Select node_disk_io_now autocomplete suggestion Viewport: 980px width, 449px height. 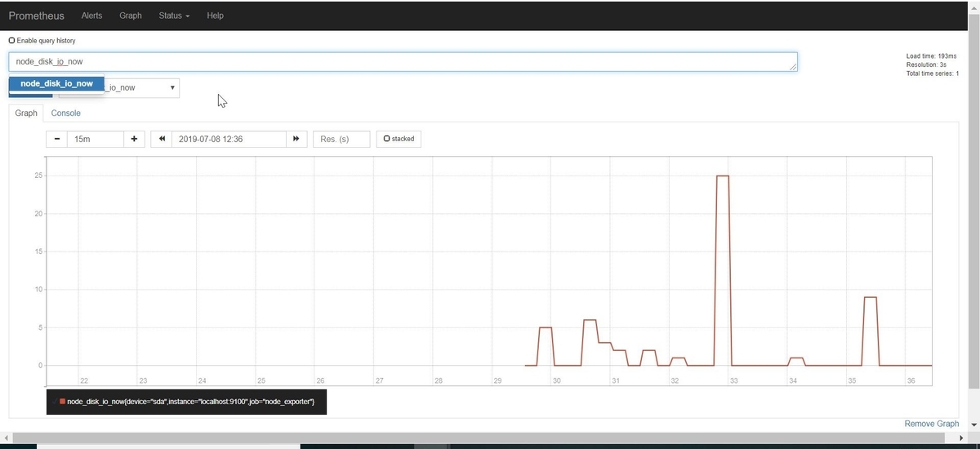(x=56, y=84)
